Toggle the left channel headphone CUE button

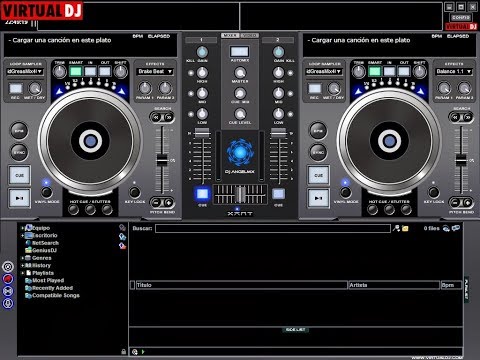[x=202, y=194]
